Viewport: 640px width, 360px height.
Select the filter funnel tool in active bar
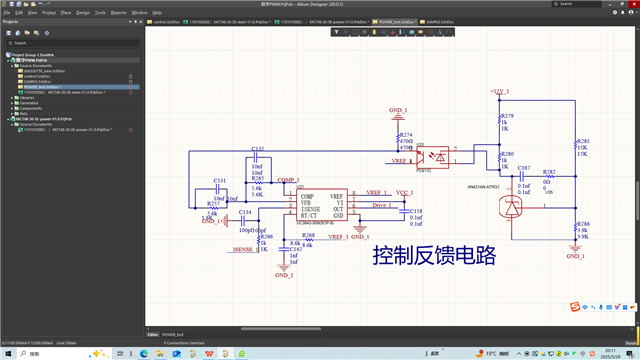[x=336, y=32]
